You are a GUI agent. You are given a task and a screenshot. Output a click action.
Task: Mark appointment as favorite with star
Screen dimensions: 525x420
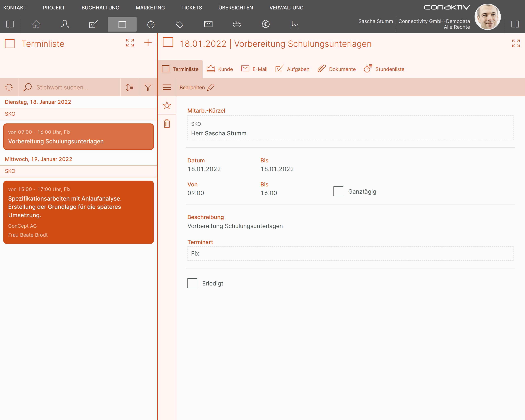(x=167, y=105)
